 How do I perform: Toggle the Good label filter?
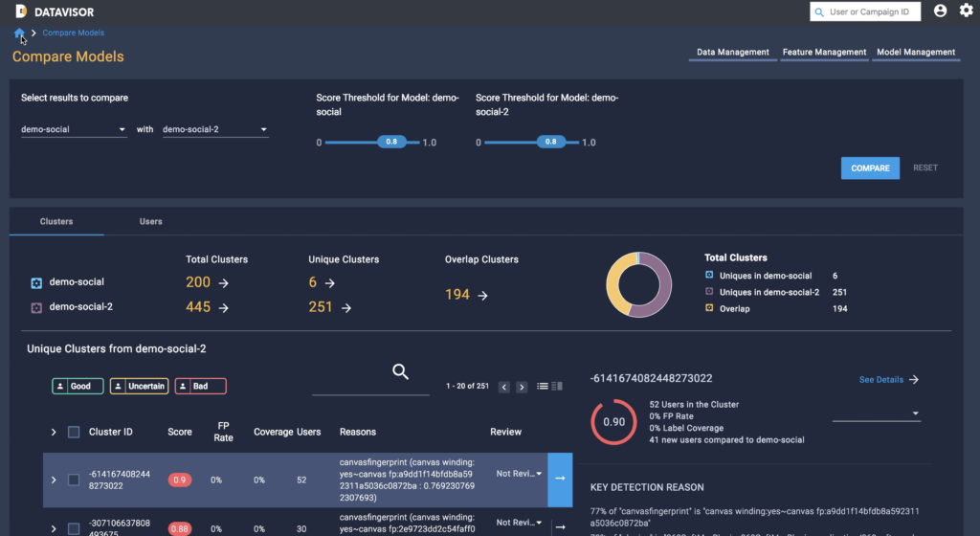point(78,386)
